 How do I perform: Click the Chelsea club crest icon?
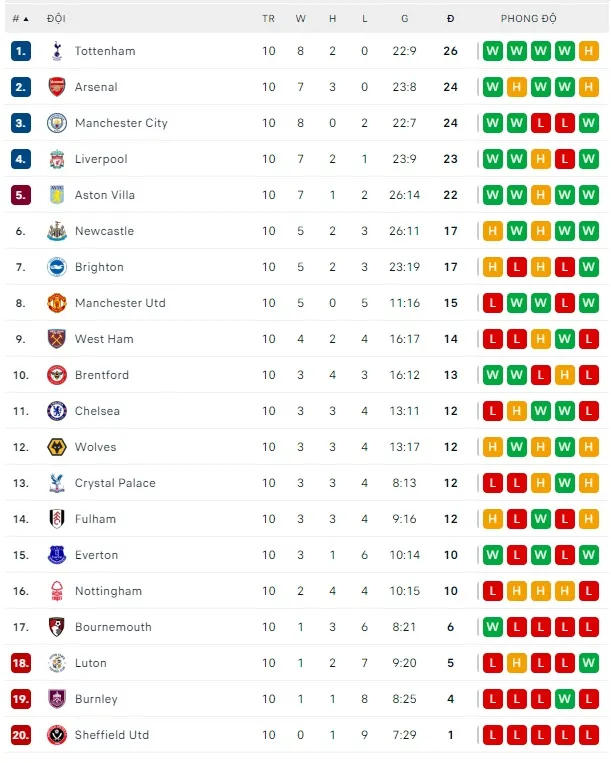pos(56,411)
